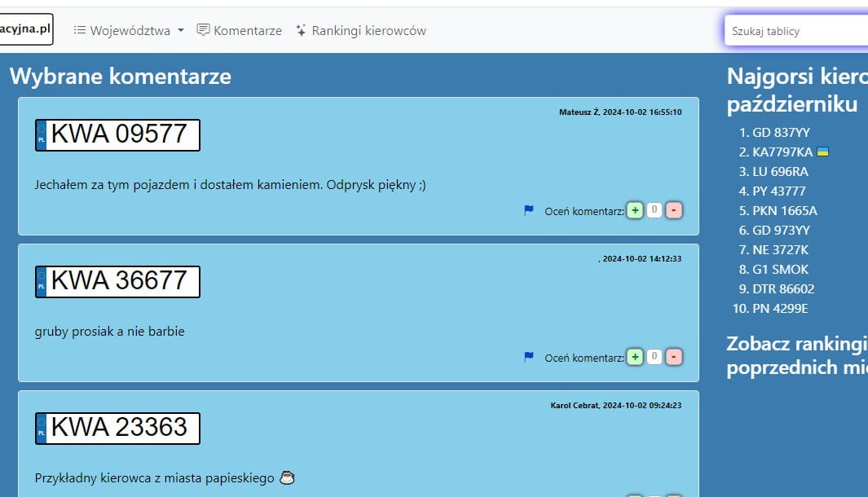Open ranking entry PKN 1665A

tap(784, 210)
